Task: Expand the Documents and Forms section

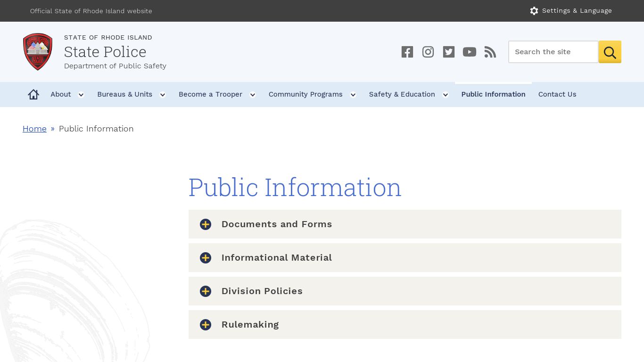Action: click(405, 224)
